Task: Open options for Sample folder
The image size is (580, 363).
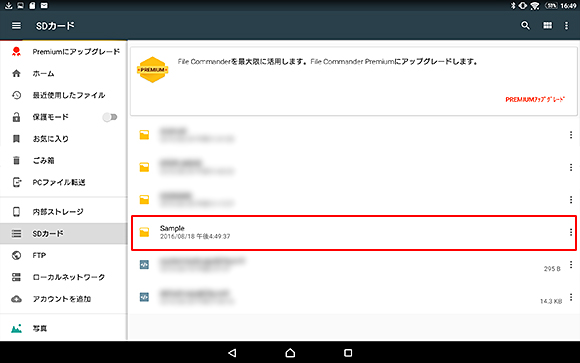Action: pyautogui.click(x=571, y=232)
